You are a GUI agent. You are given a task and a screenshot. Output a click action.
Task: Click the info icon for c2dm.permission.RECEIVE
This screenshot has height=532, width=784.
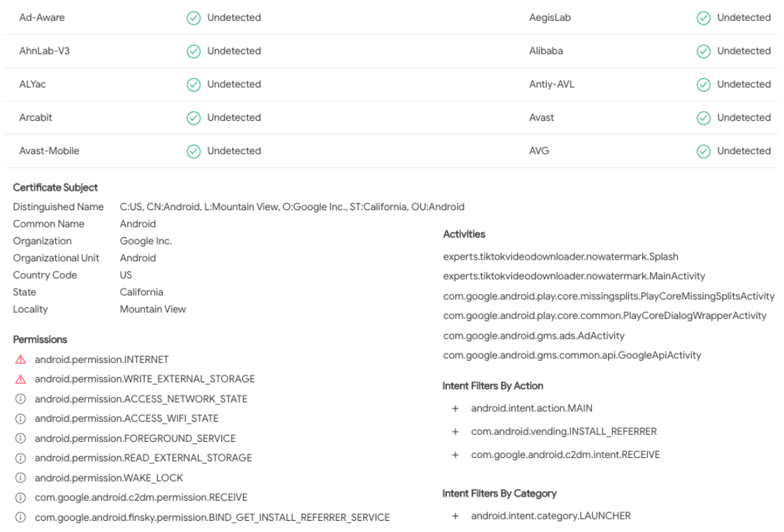[20, 498]
